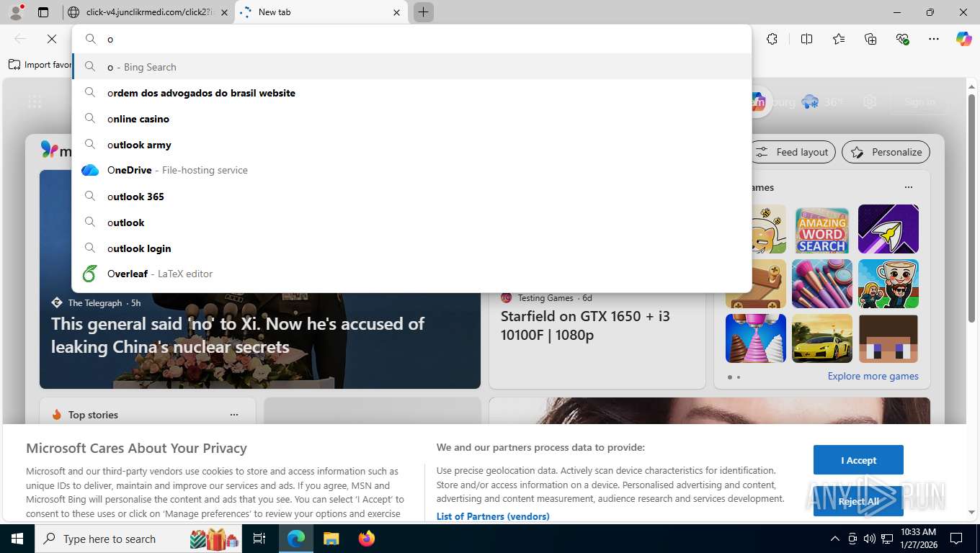This screenshot has height=553, width=980.
Task: Open the yellow sports car game
Action: click(x=821, y=338)
